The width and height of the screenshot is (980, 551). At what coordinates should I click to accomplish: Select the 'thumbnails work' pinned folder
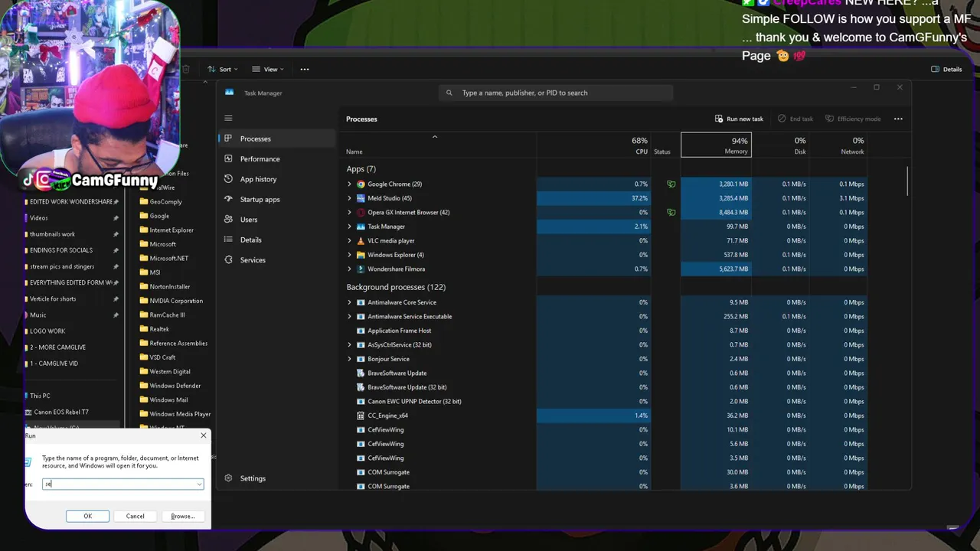pyautogui.click(x=52, y=234)
